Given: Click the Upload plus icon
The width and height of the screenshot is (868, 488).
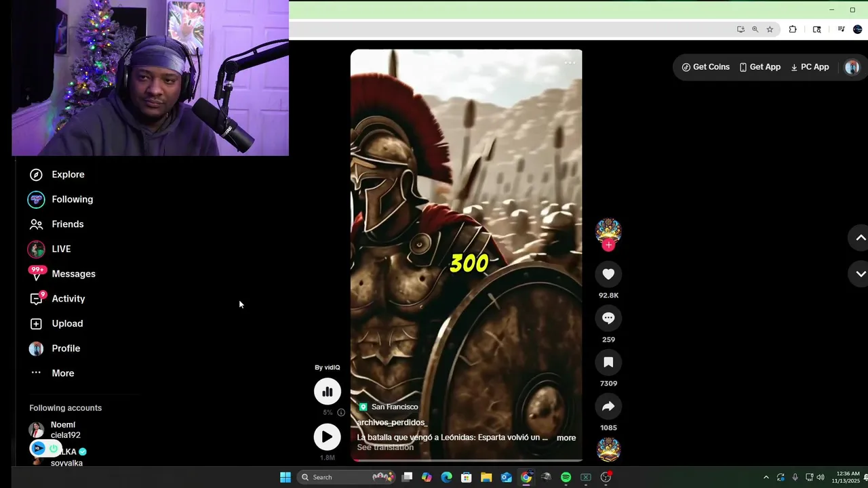Looking at the screenshot, I should pos(37,324).
